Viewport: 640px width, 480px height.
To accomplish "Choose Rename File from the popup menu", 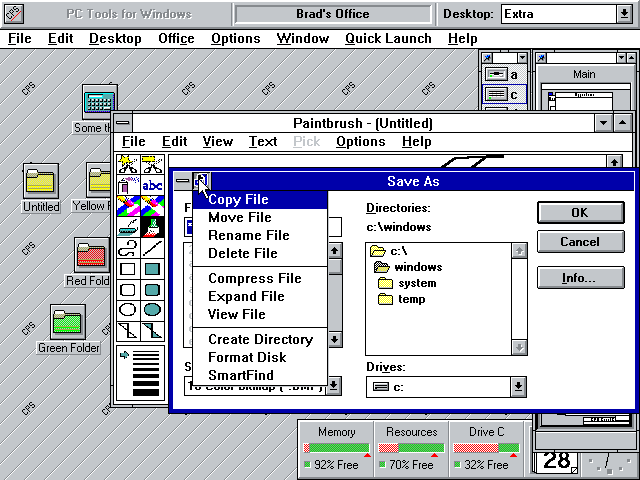I will coord(260,236).
